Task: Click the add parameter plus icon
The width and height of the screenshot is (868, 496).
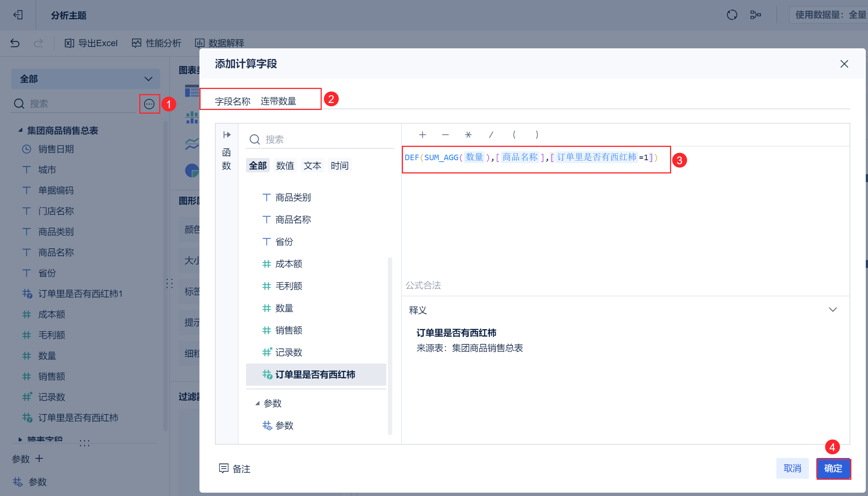Action: pos(39,459)
